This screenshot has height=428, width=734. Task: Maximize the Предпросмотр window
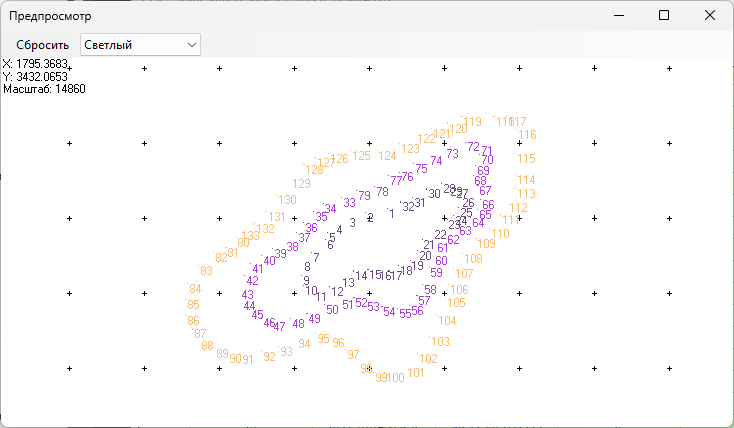(x=664, y=16)
